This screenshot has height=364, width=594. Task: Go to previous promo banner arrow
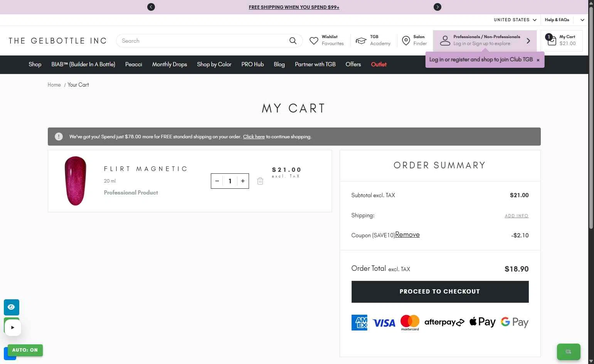151,7
